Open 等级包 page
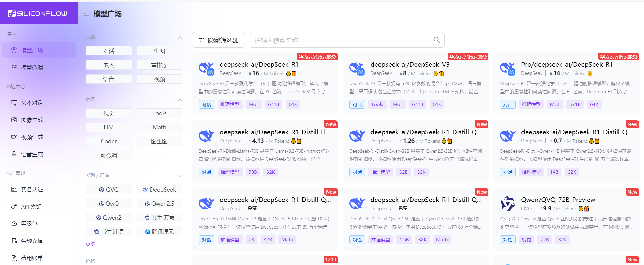The width and height of the screenshot is (644, 265). click(39, 224)
